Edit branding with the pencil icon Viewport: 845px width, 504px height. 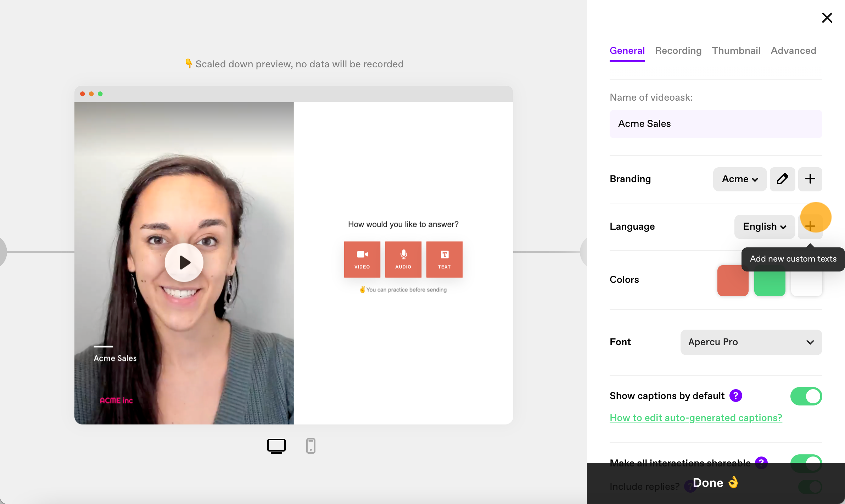pyautogui.click(x=782, y=179)
